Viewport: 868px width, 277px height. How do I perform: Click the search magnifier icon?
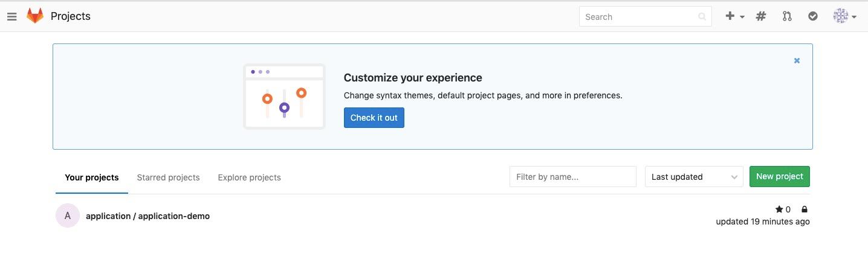tap(702, 17)
